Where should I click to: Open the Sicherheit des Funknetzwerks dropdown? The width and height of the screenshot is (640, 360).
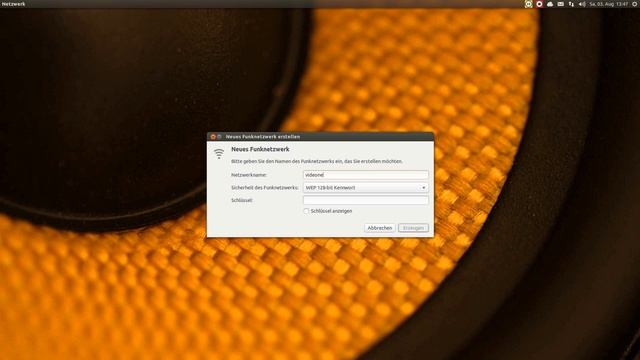click(x=366, y=188)
